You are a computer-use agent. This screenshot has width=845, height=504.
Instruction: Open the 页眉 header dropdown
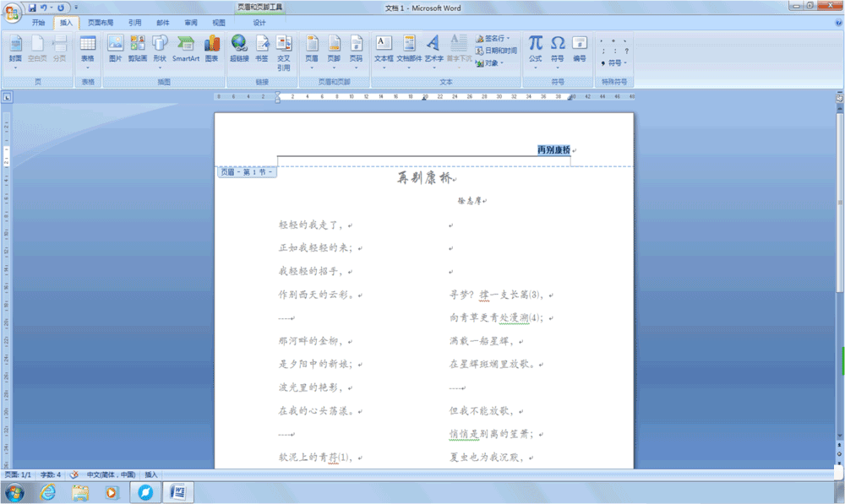(x=312, y=51)
